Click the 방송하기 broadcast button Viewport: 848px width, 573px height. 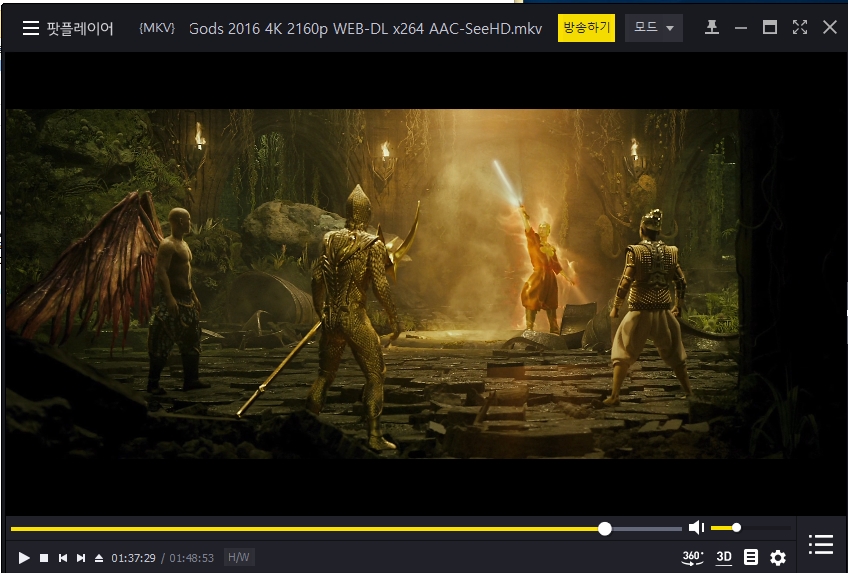tap(586, 28)
